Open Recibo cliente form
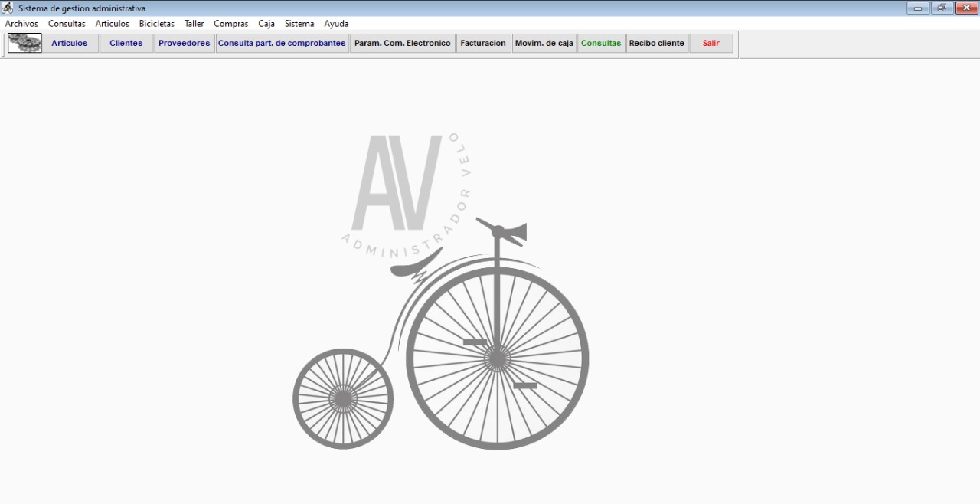The width and height of the screenshot is (980, 504). pos(657,44)
